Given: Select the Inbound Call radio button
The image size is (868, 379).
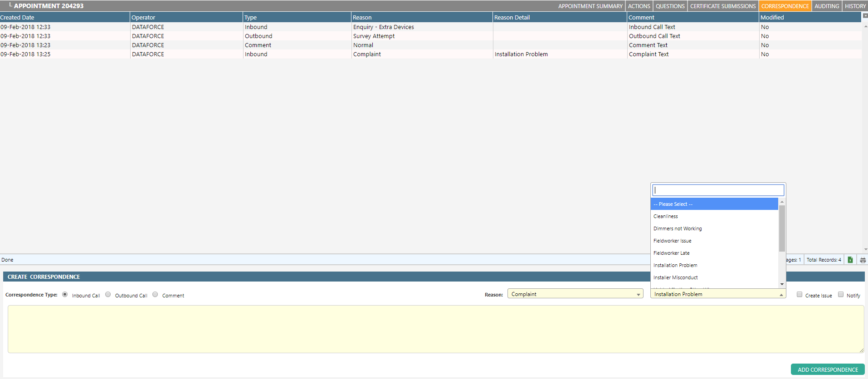Looking at the screenshot, I should [65, 295].
